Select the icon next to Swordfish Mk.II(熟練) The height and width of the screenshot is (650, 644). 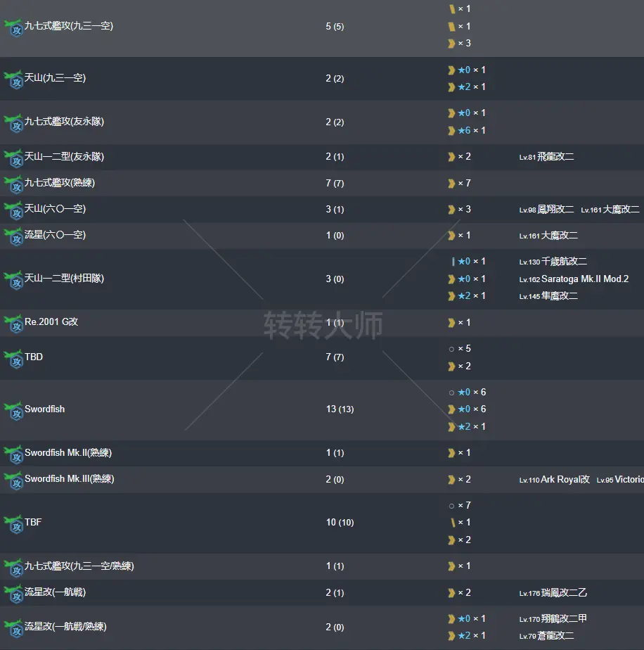click(x=13, y=454)
